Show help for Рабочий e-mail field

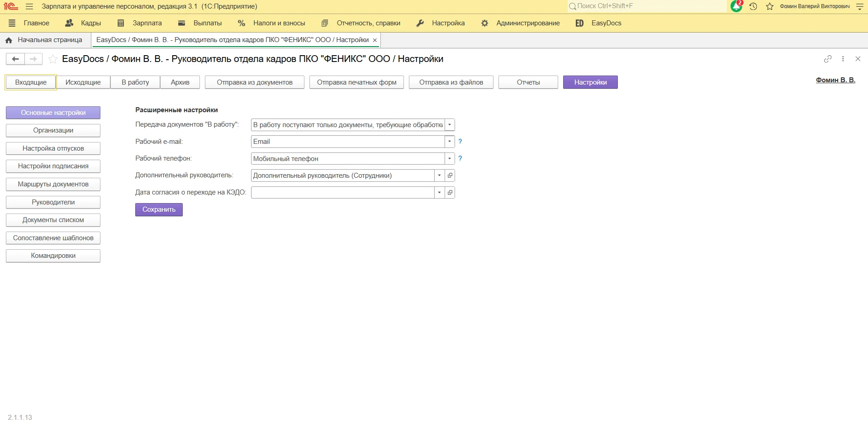click(x=460, y=142)
